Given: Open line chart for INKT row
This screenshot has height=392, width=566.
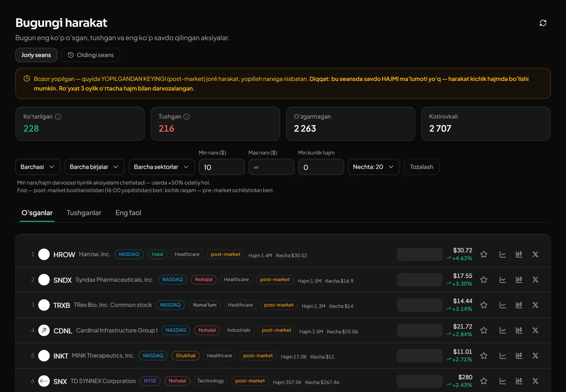Looking at the screenshot, I should click(x=503, y=356).
